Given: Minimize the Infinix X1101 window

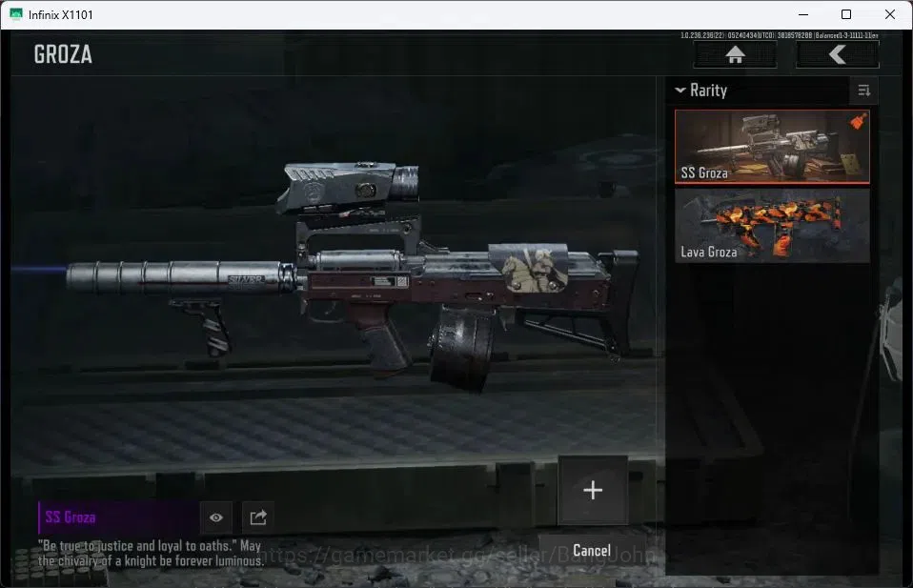Looking at the screenshot, I should tap(803, 14).
